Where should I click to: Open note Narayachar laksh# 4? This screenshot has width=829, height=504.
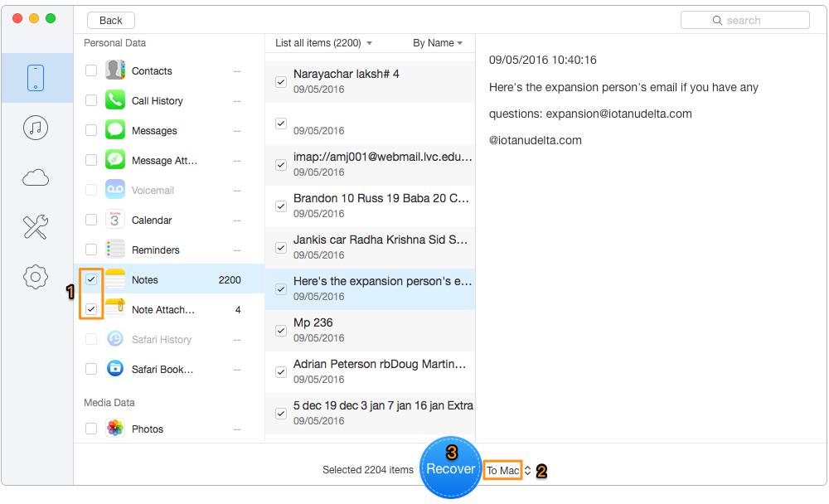[370, 81]
